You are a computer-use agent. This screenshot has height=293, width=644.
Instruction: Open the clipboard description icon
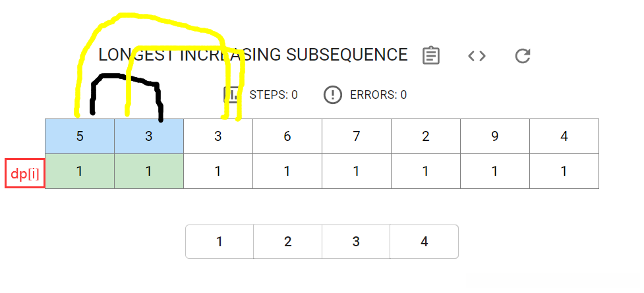coord(430,55)
